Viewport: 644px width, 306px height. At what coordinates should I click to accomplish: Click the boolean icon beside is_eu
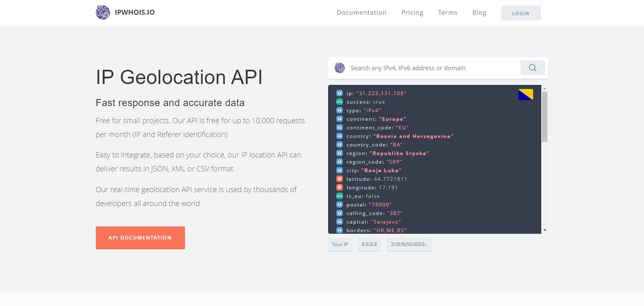pyautogui.click(x=340, y=196)
